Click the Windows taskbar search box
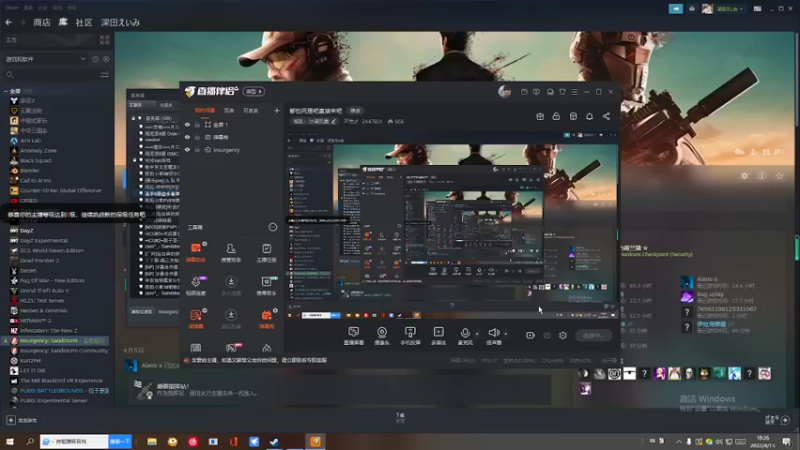This screenshot has height=450, width=800. 74,441
